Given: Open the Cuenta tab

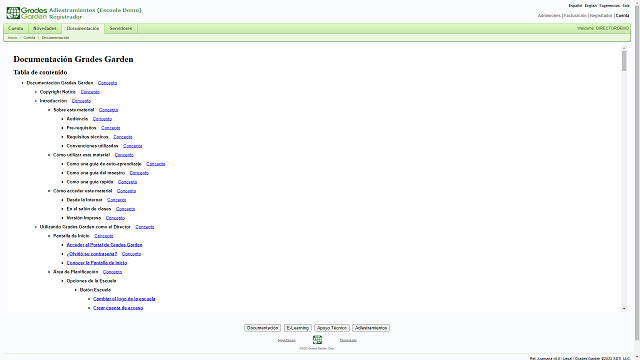Looking at the screenshot, I should [16, 29].
